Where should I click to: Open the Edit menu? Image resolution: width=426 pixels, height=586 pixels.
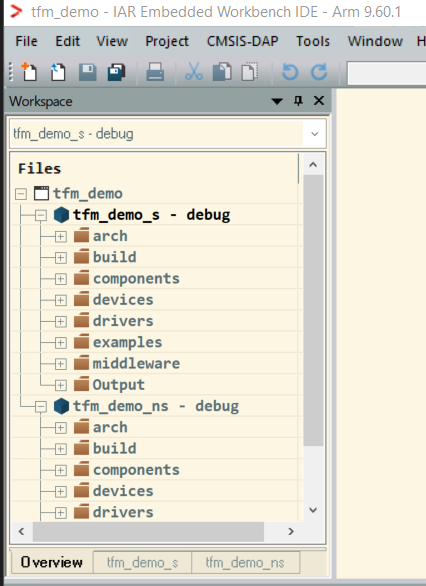point(68,41)
